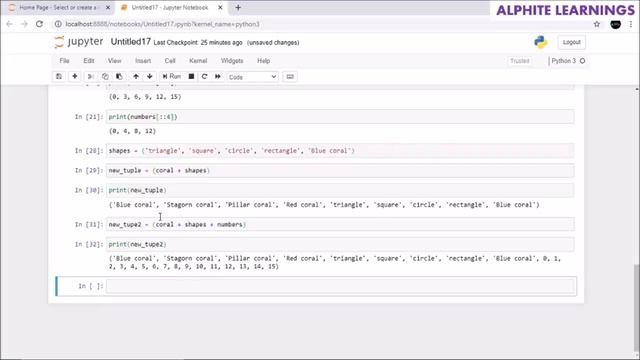Open the File menu

64,61
